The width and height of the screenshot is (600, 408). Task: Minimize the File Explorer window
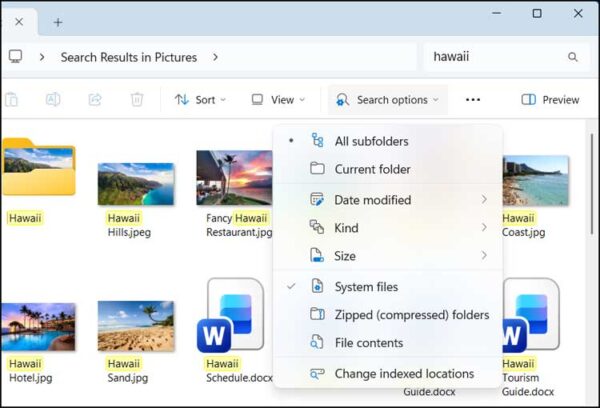click(496, 13)
